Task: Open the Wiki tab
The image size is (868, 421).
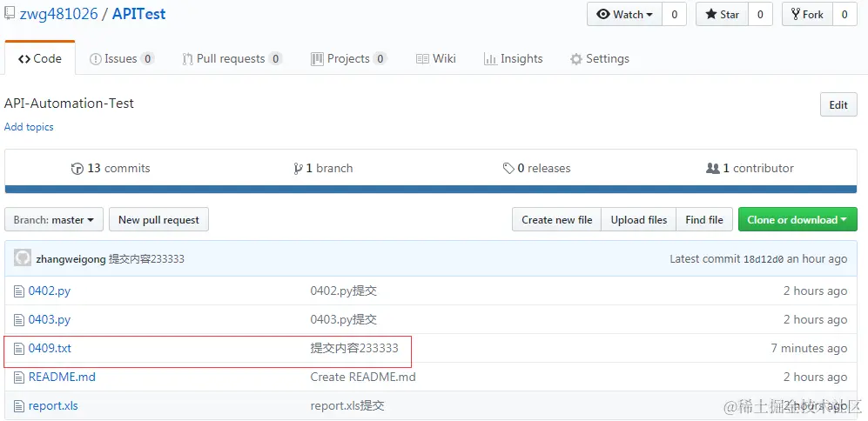Action: click(x=436, y=58)
